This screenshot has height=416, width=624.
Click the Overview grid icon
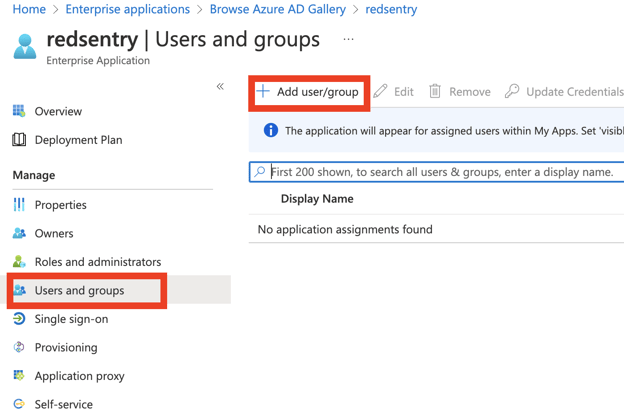click(19, 111)
